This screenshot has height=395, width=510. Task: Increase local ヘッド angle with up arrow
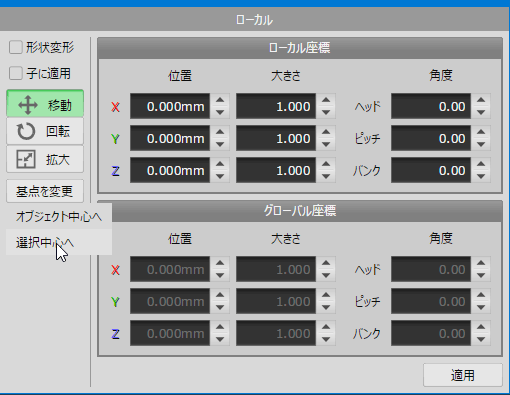pos(481,100)
